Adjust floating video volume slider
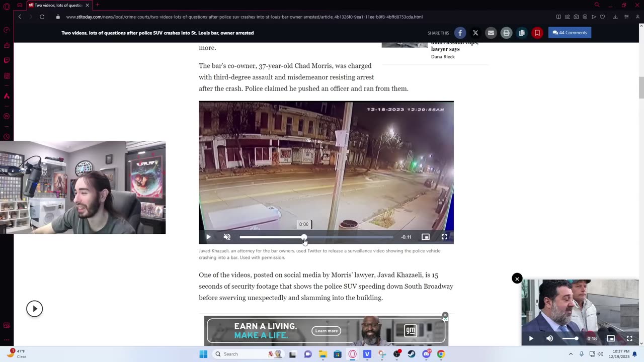The width and height of the screenshot is (644, 362). click(x=570, y=338)
